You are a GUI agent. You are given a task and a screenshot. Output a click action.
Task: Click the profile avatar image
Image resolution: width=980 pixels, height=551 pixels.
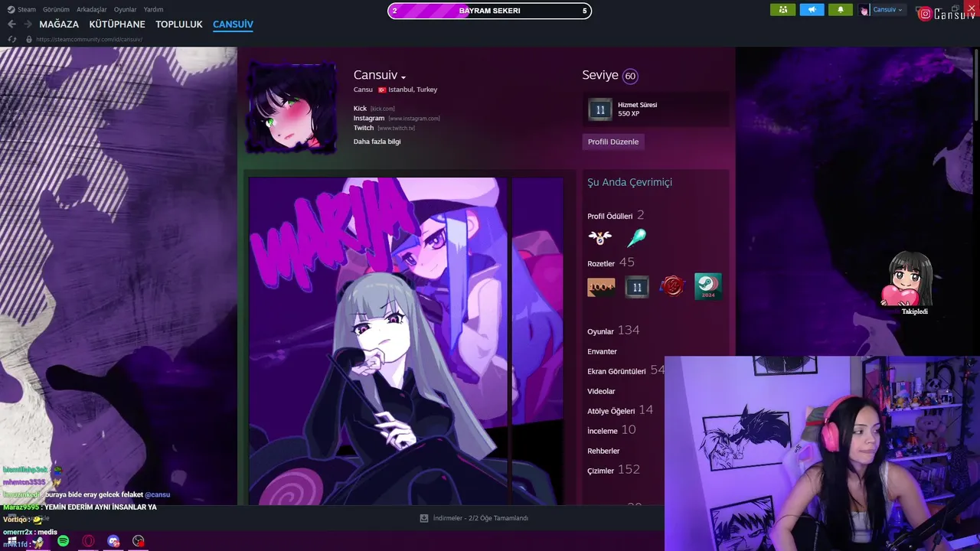coord(292,107)
